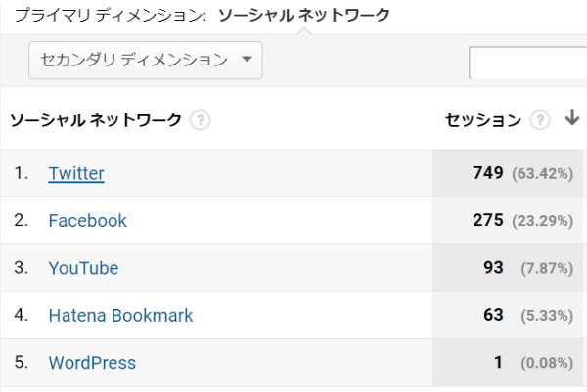
Task: Open the Facebook row link
Action: 88,221
